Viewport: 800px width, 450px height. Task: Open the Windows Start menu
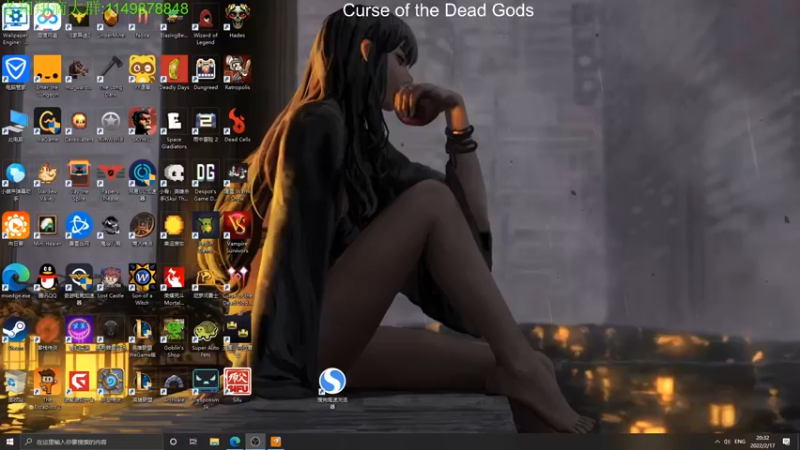(10, 441)
